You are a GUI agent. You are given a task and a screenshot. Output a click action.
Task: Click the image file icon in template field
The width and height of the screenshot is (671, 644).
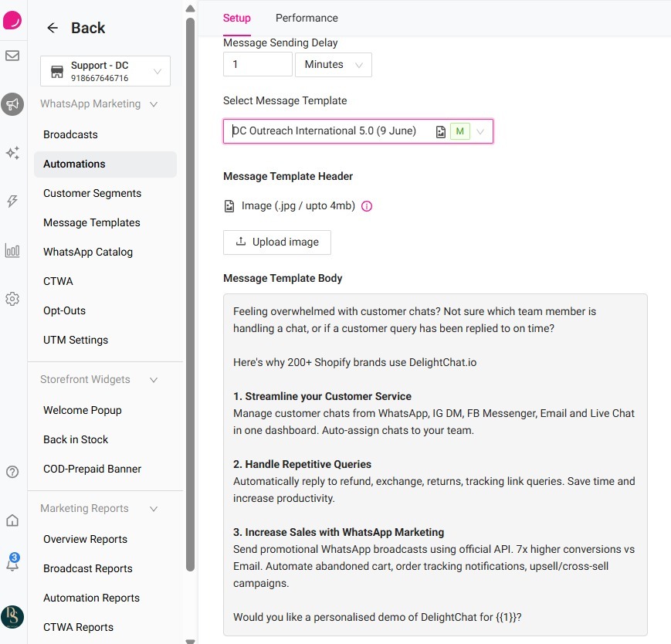[441, 132]
